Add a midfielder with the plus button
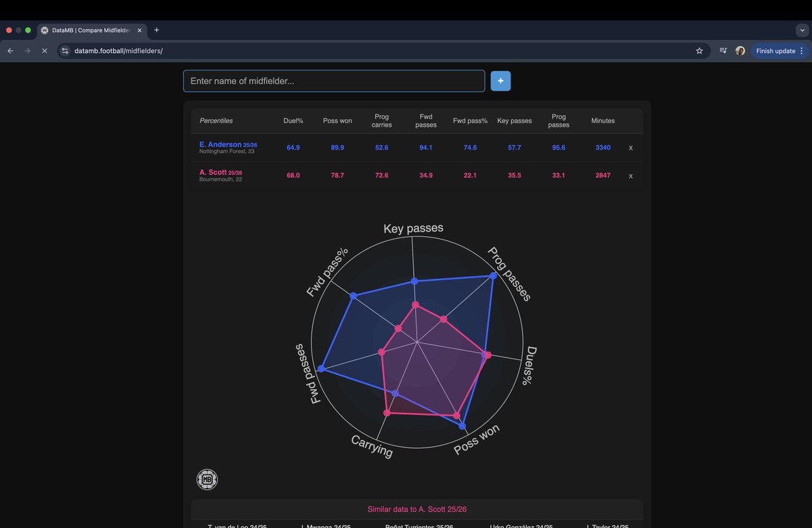This screenshot has height=528, width=812. (500, 81)
